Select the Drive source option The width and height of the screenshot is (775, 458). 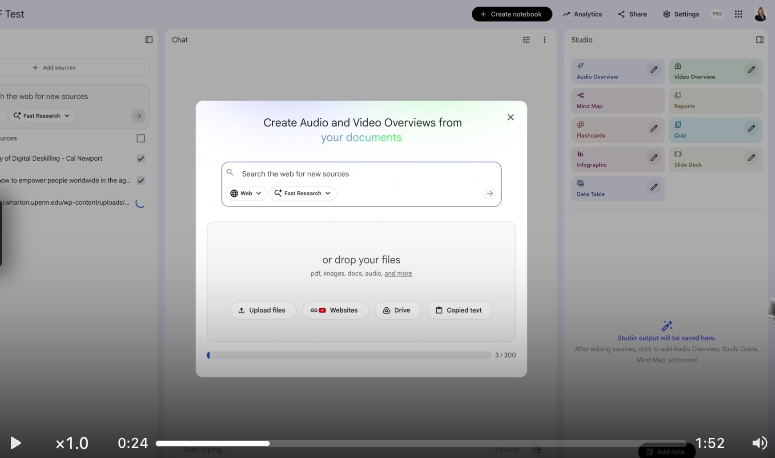[397, 310]
